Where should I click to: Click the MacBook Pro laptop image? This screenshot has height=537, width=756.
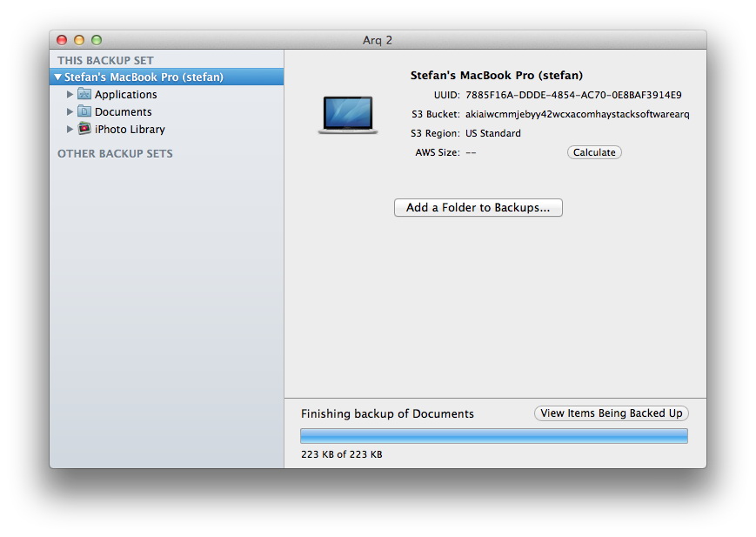348,115
